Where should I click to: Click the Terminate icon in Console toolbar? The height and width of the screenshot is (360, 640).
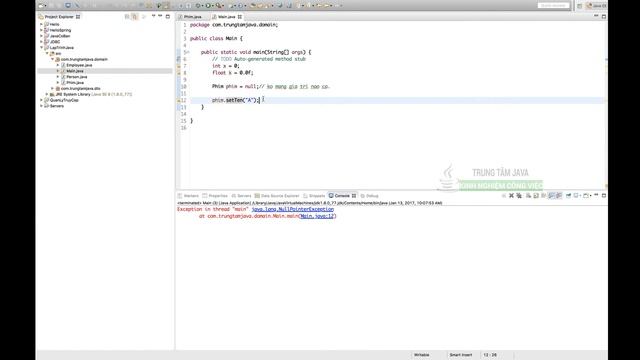pos(504,196)
